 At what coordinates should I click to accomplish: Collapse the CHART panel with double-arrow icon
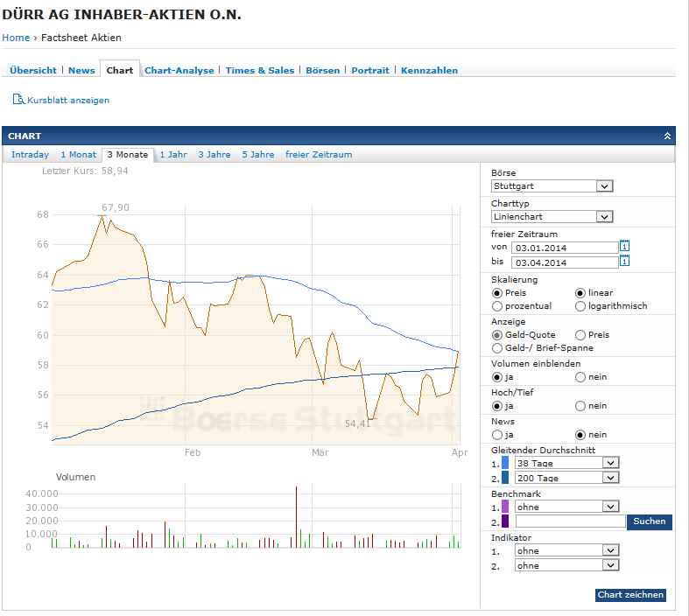667,136
